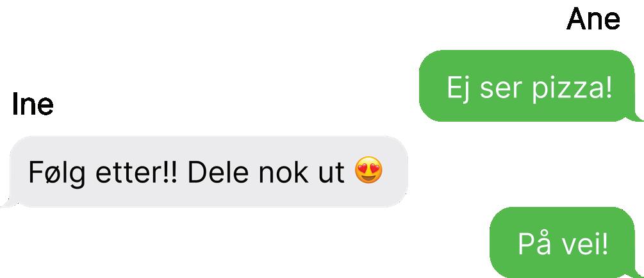Image resolution: width=644 pixels, height=278 pixels.
Task: Click the heart-eyes emoji in Ine's message
Action: click(368, 170)
